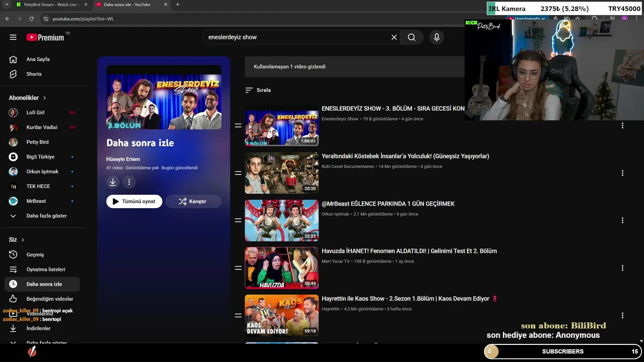Expand the Abonelikler section arrow

[44, 98]
